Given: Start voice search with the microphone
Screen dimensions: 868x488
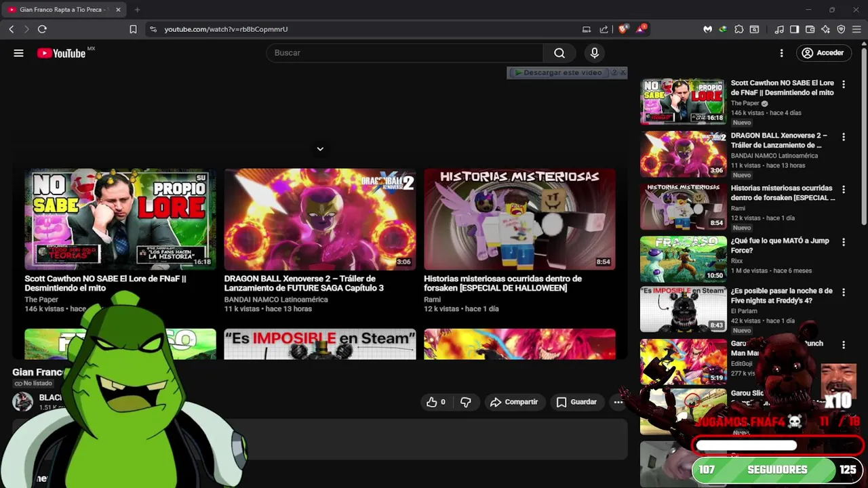Looking at the screenshot, I should coord(595,53).
